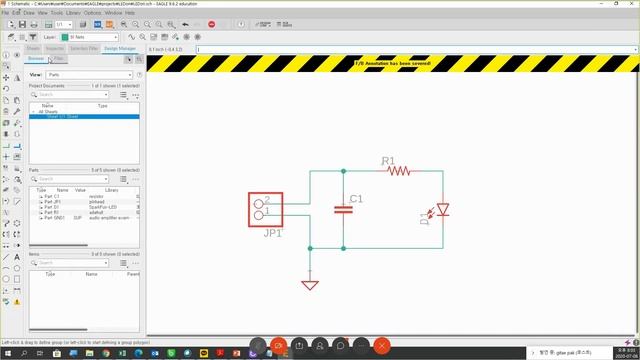
Task: Select the highlighted Sheet 1/1 row
Action: click(84, 117)
